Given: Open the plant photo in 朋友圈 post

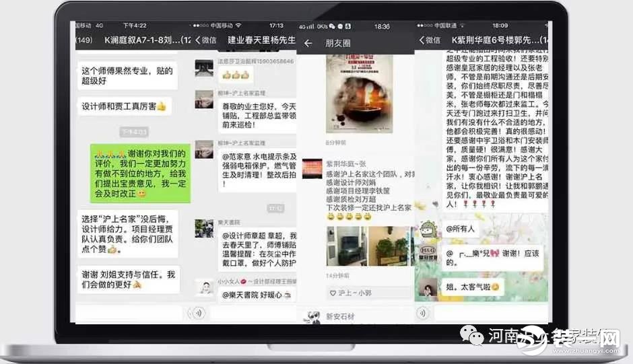Looking at the screenshot, I should [389, 246].
